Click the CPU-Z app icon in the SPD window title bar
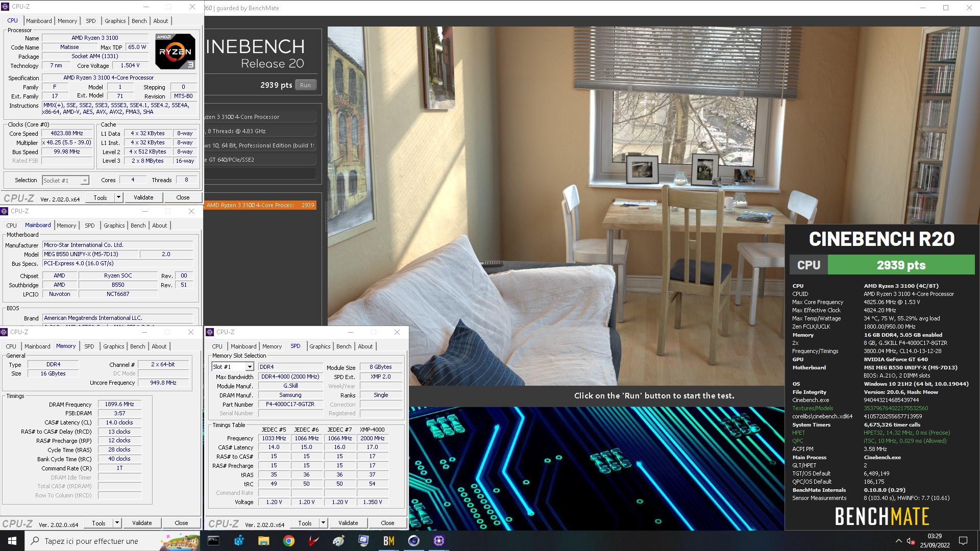Screen dimensions: 980x551 coord(210,332)
